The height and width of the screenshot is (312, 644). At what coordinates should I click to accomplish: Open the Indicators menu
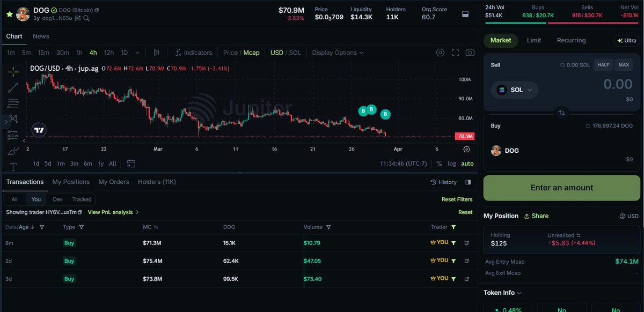tap(193, 53)
